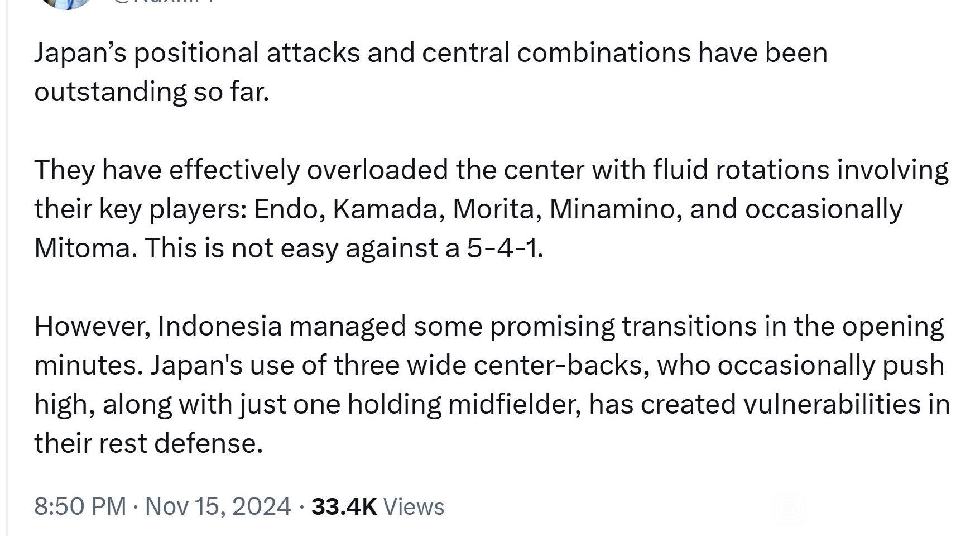Screen dimensions: 980x536
Task: Click the name Mitoma in the tweet
Action: [x=81, y=248]
